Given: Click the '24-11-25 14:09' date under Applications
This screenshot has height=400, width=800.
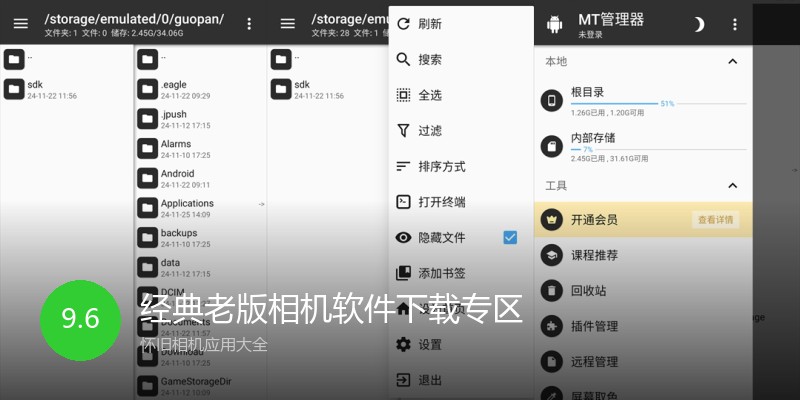Looking at the screenshot, I should (x=185, y=215).
